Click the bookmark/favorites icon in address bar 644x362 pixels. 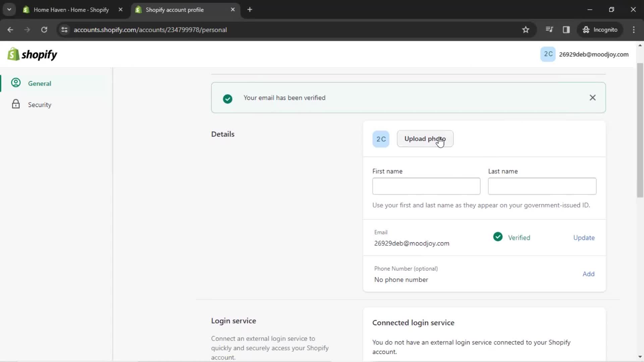(x=525, y=29)
